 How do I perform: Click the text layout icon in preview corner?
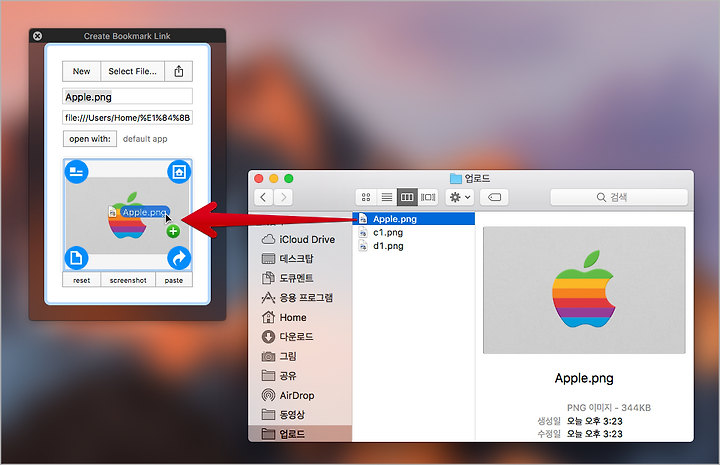(76, 172)
